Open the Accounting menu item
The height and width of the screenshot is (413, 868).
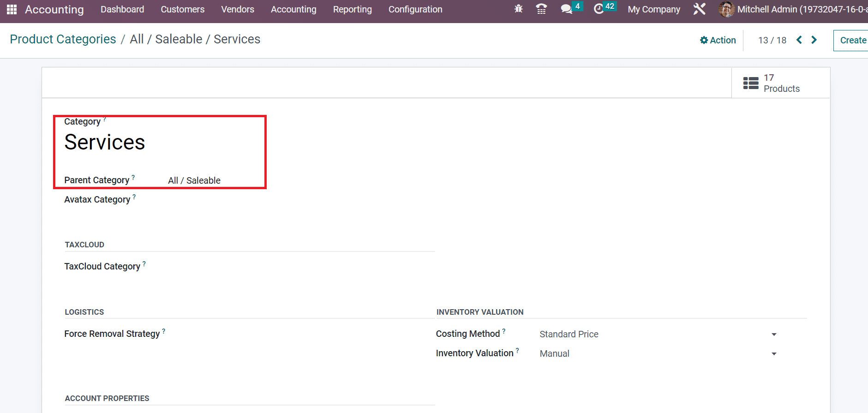[x=293, y=9]
